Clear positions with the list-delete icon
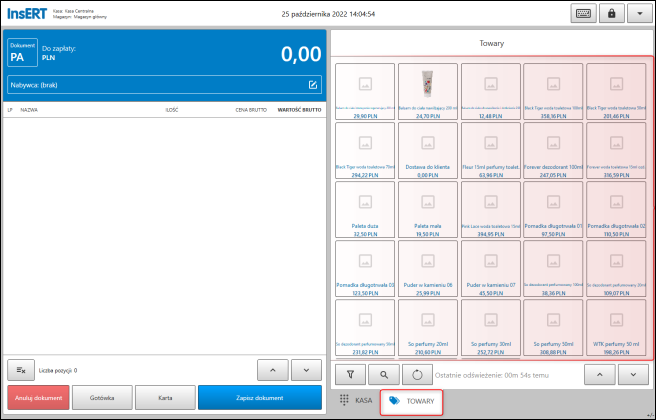This screenshot has height=420, width=656. 21,370
